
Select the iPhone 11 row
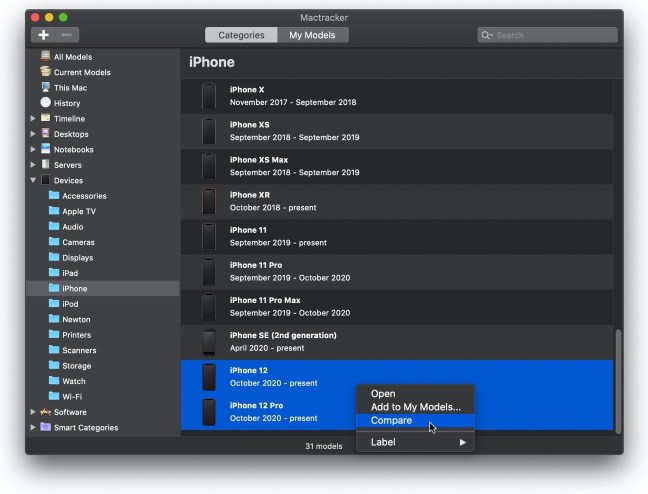click(397, 236)
